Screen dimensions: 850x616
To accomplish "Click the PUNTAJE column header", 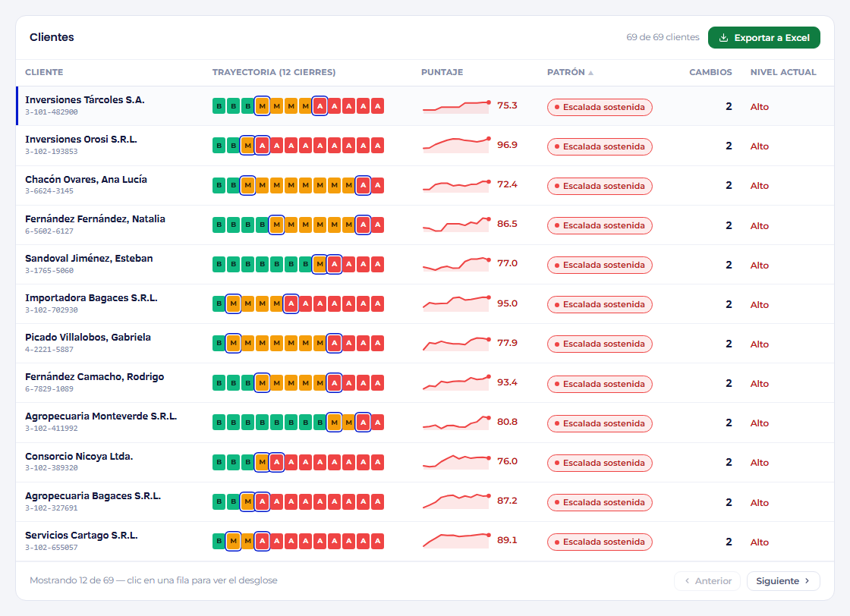I will (x=442, y=72).
